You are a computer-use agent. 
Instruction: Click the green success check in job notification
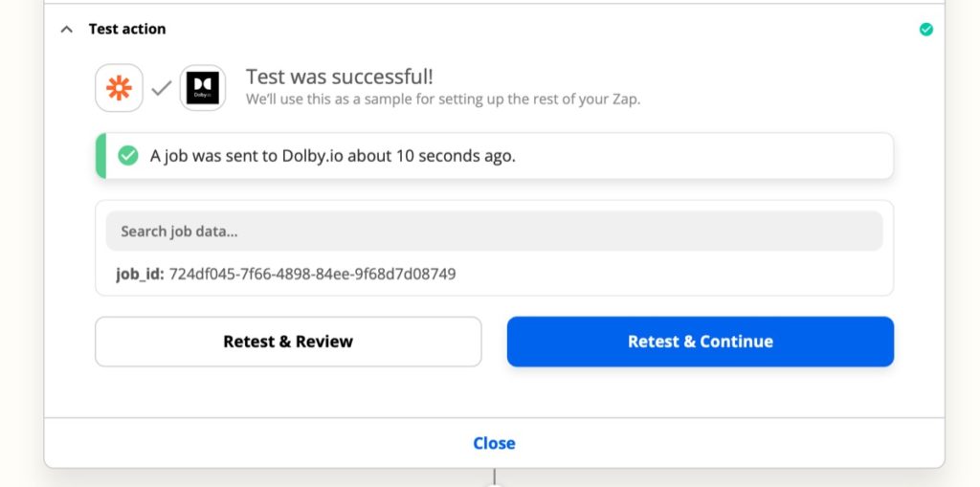[x=128, y=155]
